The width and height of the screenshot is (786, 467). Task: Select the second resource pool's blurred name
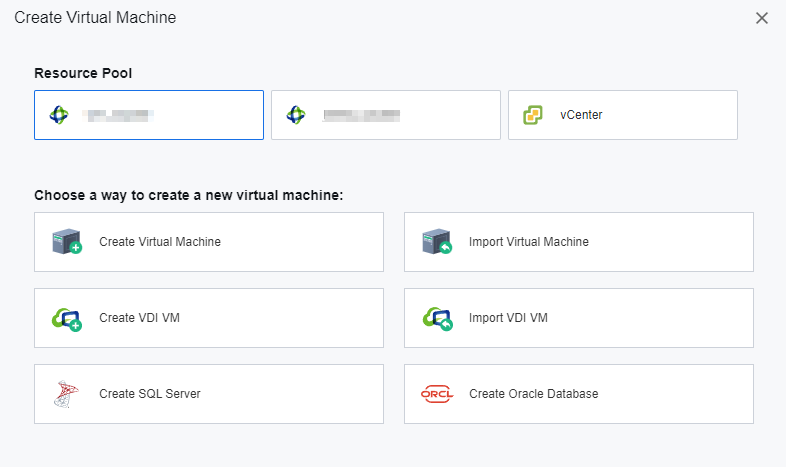click(x=361, y=115)
